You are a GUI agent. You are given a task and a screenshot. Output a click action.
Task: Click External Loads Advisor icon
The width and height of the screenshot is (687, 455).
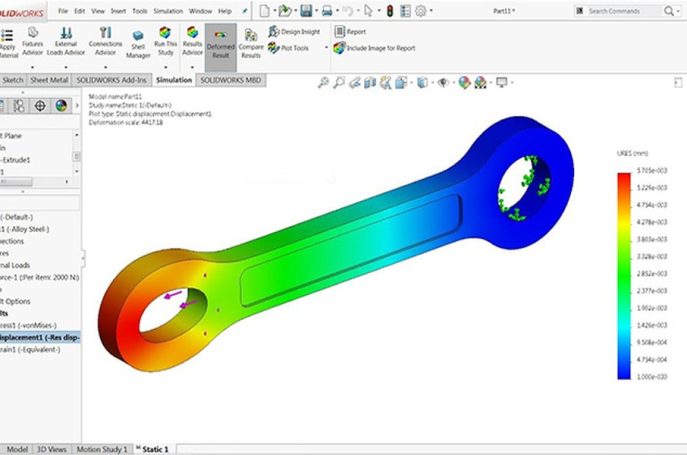pyautogui.click(x=66, y=40)
